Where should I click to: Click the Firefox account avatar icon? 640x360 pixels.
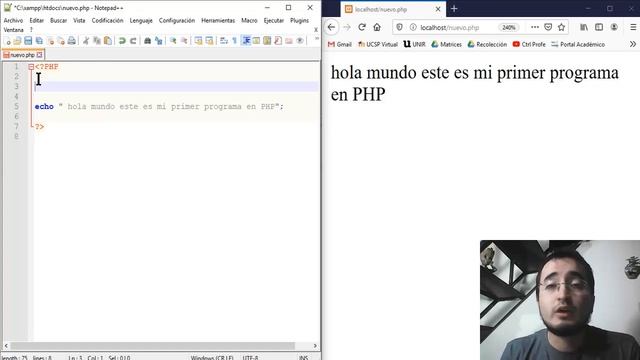click(614, 27)
